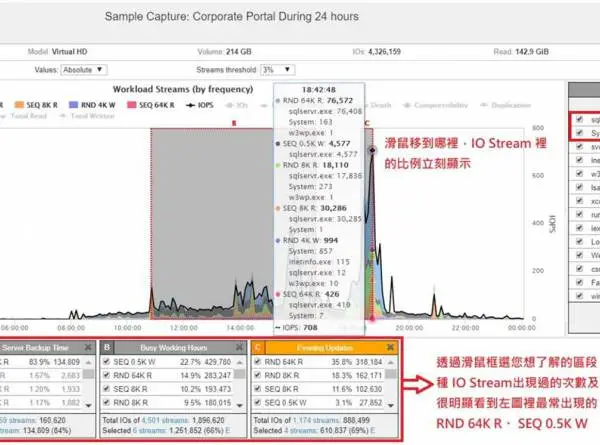Image resolution: width=600 pixels, height=445 pixels.
Task: Toggle the IOPS line legend entry
Action: (199, 105)
